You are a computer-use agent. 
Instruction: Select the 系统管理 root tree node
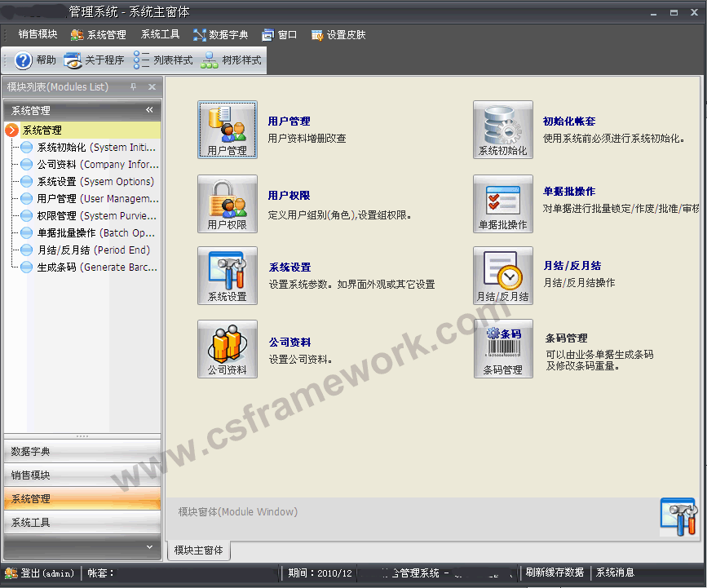point(42,130)
